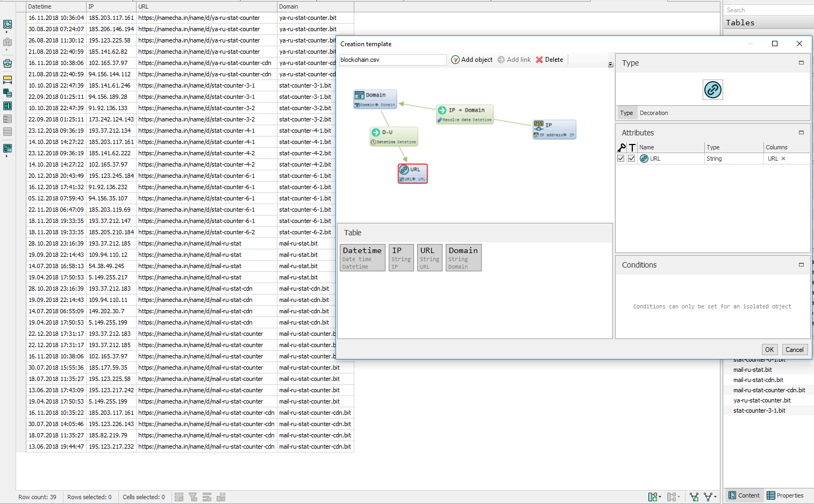This screenshot has width=814, height=504.
Task: Click the URL link type icon in Type panel
Action: click(x=713, y=90)
